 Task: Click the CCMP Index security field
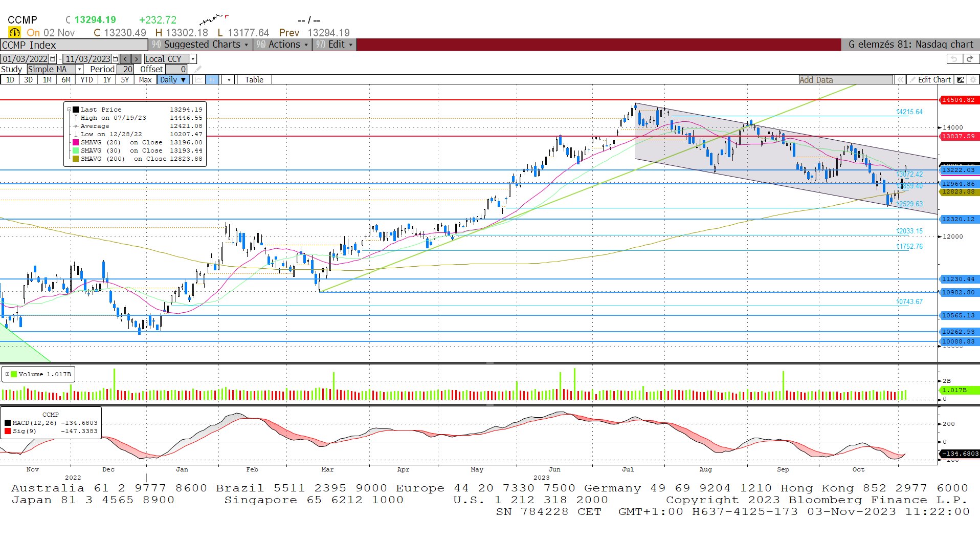coord(74,45)
